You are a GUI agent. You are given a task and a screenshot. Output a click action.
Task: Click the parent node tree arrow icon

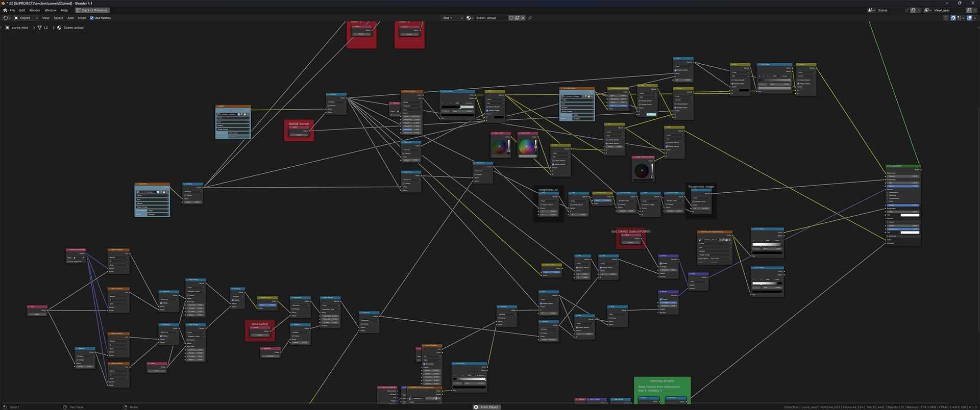click(x=946, y=18)
